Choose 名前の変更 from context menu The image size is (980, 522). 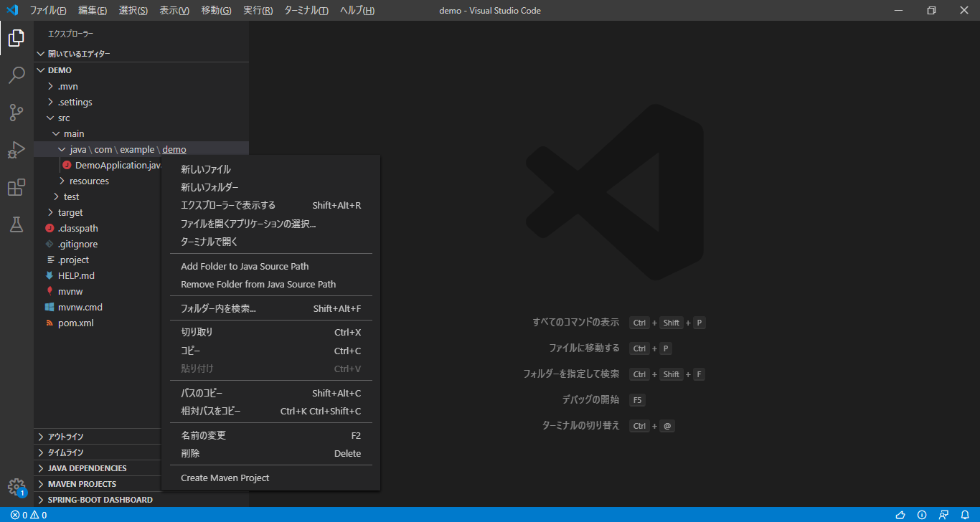270,435
